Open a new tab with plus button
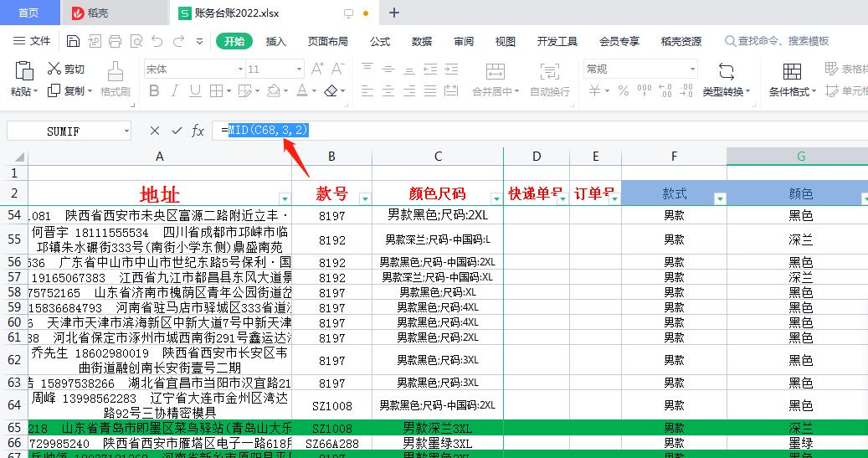The height and width of the screenshot is (458, 868). tap(393, 13)
